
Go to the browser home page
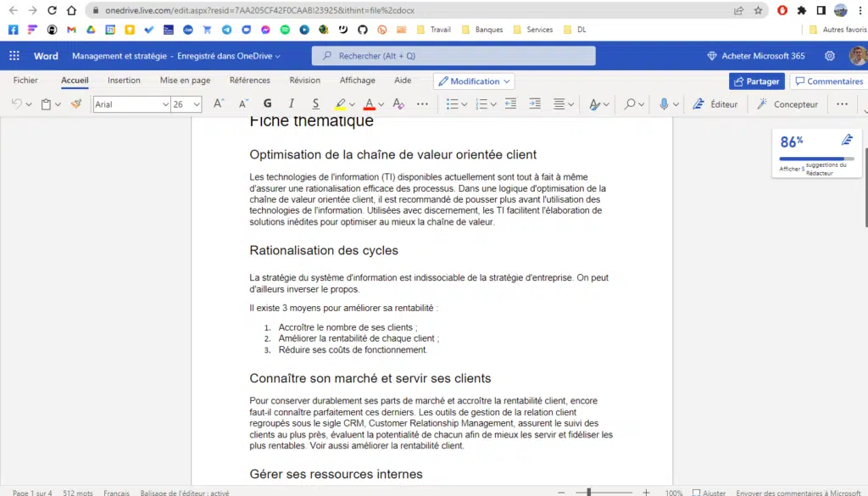click(x=71, y=10)
